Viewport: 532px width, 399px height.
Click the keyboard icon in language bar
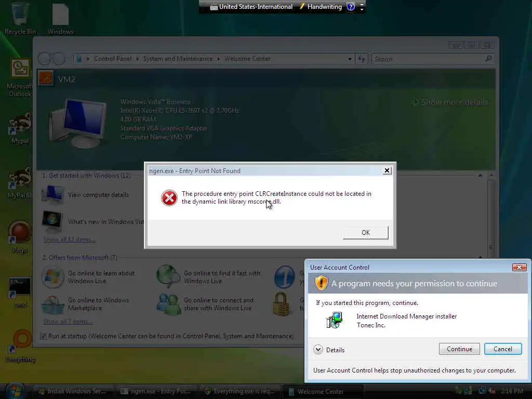coord(214,7)
